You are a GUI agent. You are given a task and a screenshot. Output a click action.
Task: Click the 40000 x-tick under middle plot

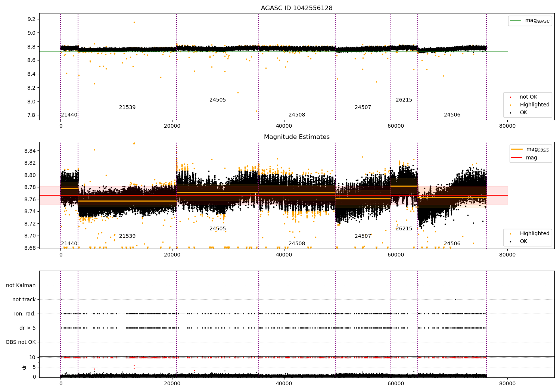point(284,255)
